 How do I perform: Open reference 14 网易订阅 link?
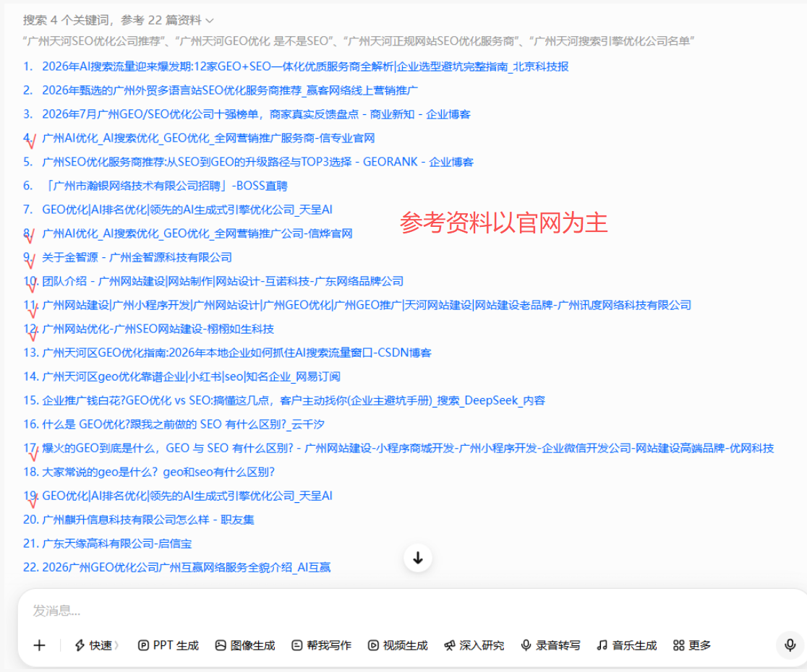pyautogui.click(x=191, y=377)
